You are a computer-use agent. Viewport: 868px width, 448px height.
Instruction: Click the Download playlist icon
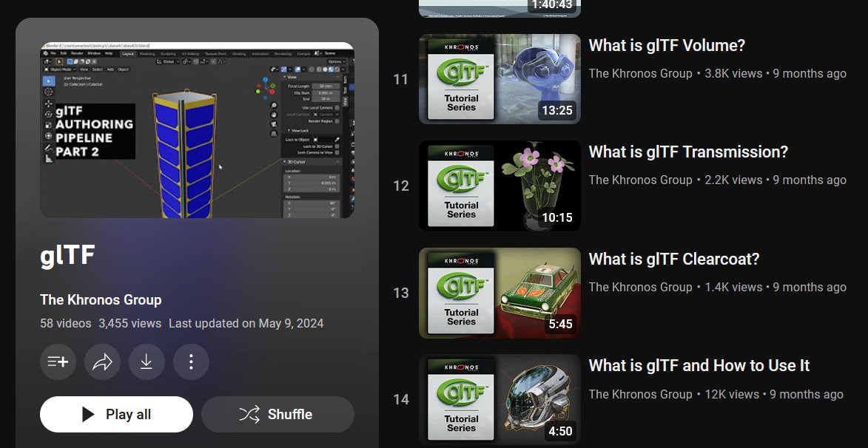pos(147,362)
